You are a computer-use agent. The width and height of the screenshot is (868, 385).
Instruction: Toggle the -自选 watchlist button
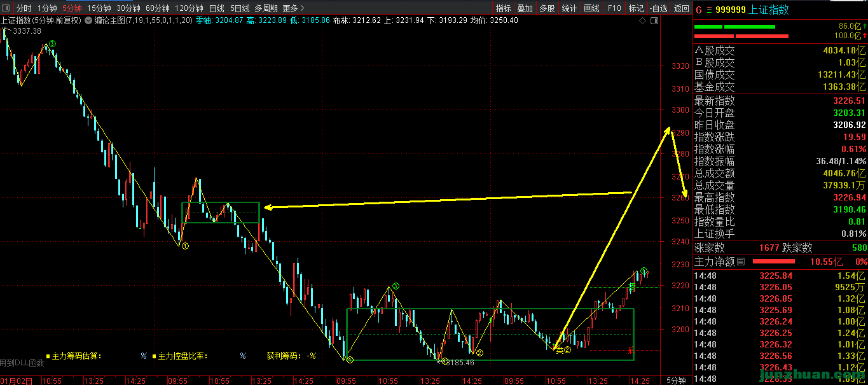click(x=659, y=8)
